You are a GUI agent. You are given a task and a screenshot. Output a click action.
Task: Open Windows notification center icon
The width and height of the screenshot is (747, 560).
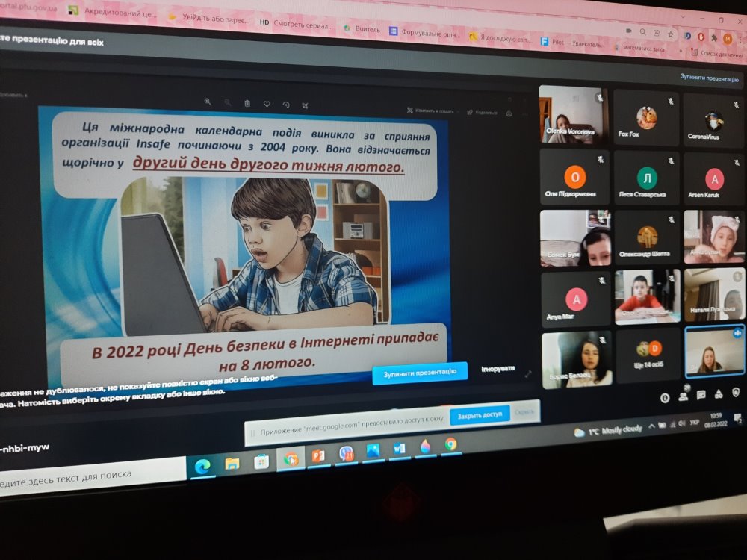pyautogui.click(x=738, y=418)
